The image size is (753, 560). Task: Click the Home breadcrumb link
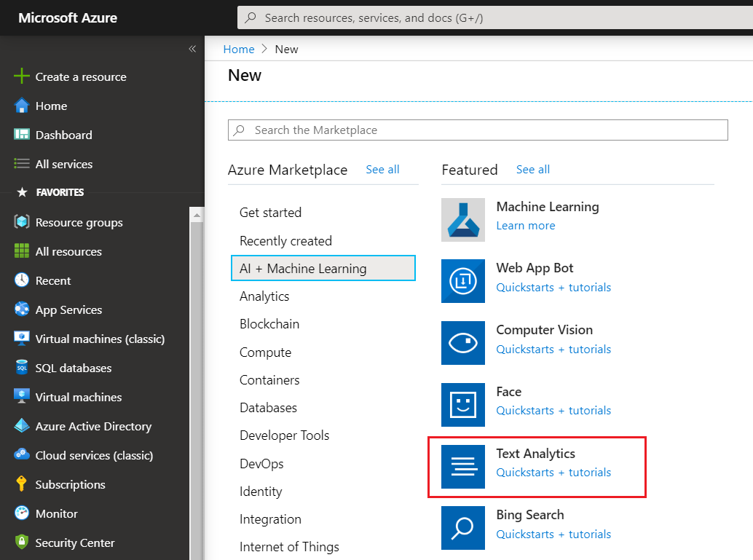pyautogui.click(x=239, y=49)
